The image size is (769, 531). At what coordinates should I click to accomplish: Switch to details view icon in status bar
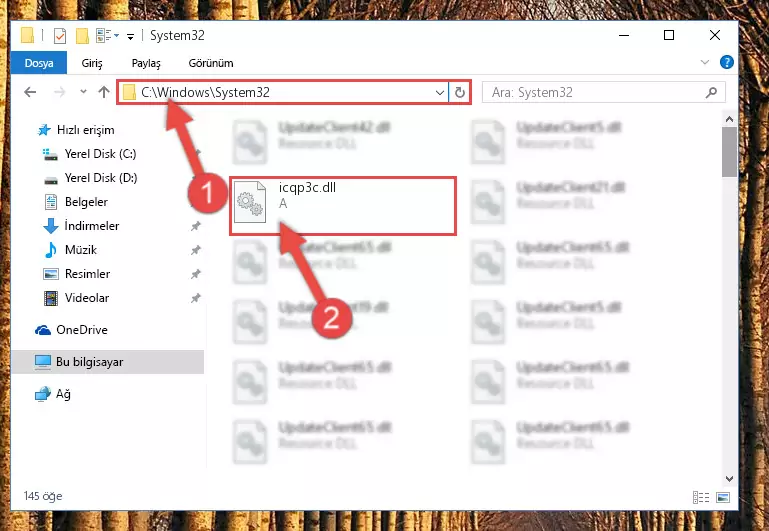point(701,497)
